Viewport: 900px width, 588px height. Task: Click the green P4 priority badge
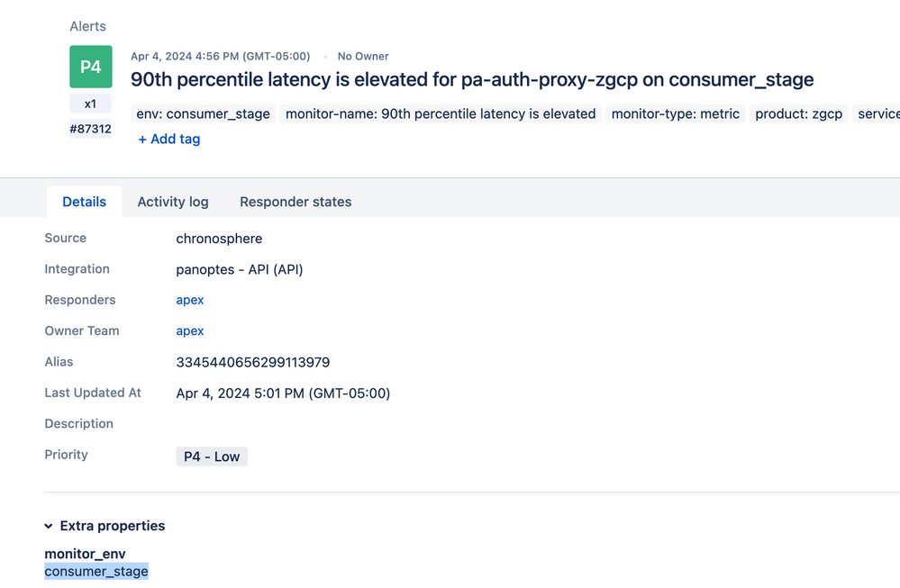point(91,67)
